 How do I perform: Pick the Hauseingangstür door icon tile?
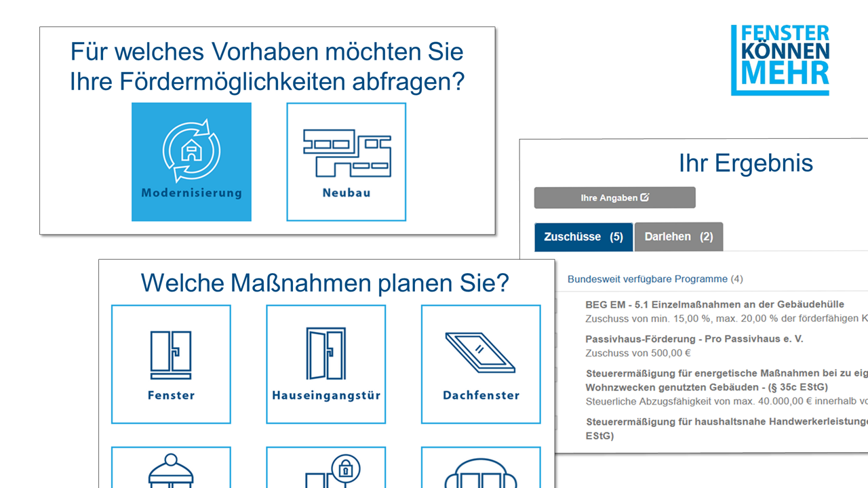(x=325, y=364)
